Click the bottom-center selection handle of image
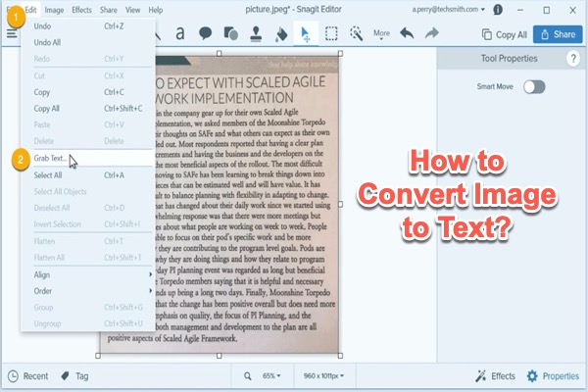 [x=219, y=355]
